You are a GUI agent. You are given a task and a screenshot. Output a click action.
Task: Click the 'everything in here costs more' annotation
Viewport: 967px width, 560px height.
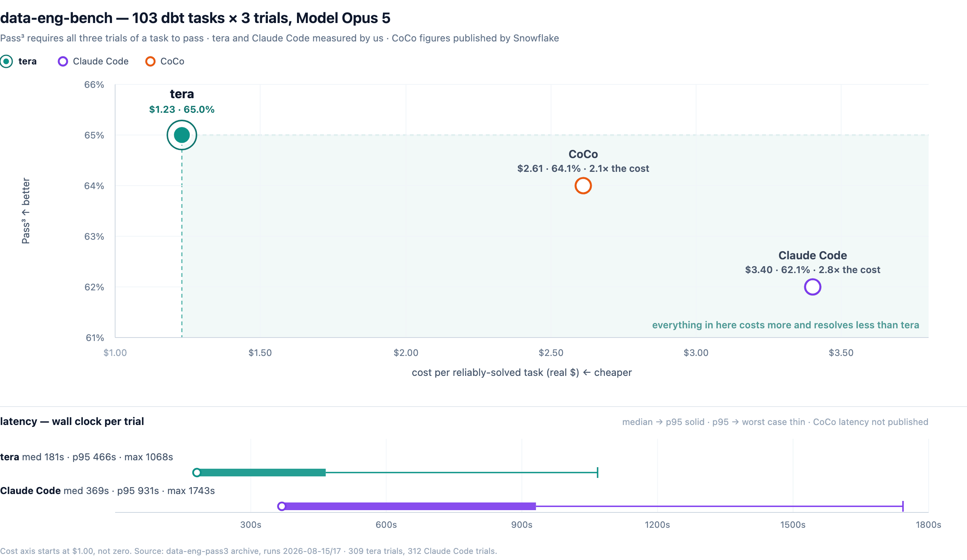click(785, 325)
